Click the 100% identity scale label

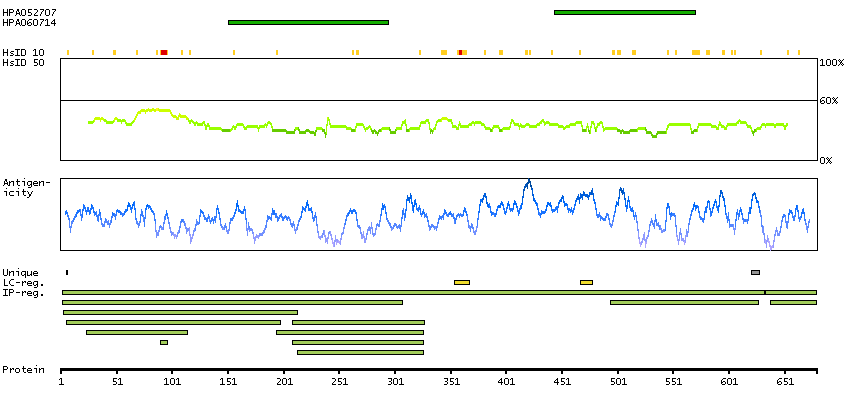pyautogui.click(x=830, y=63)
